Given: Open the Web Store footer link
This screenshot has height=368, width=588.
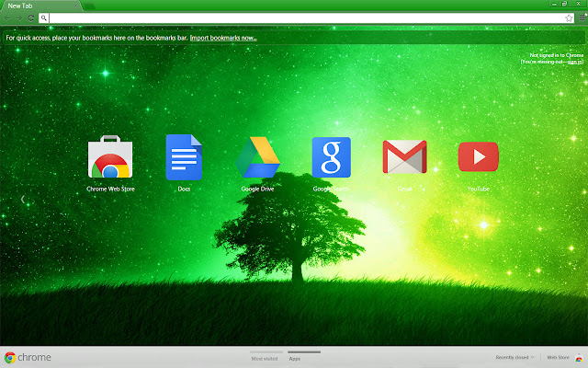Looking at the screenshot, I should point(558,358).
